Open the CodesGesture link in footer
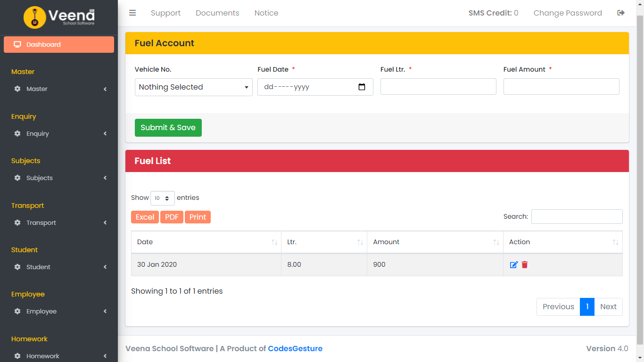Screen dimensions: 644x362 pos(295,349)
